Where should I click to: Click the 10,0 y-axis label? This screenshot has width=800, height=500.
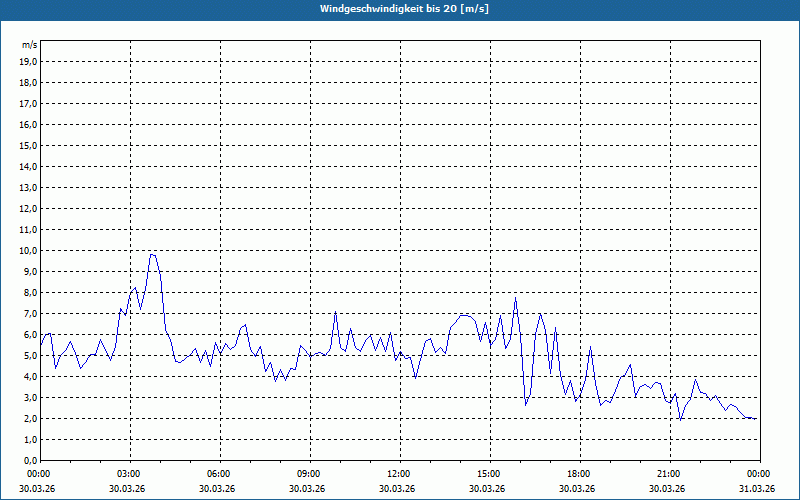click(29, 251)
